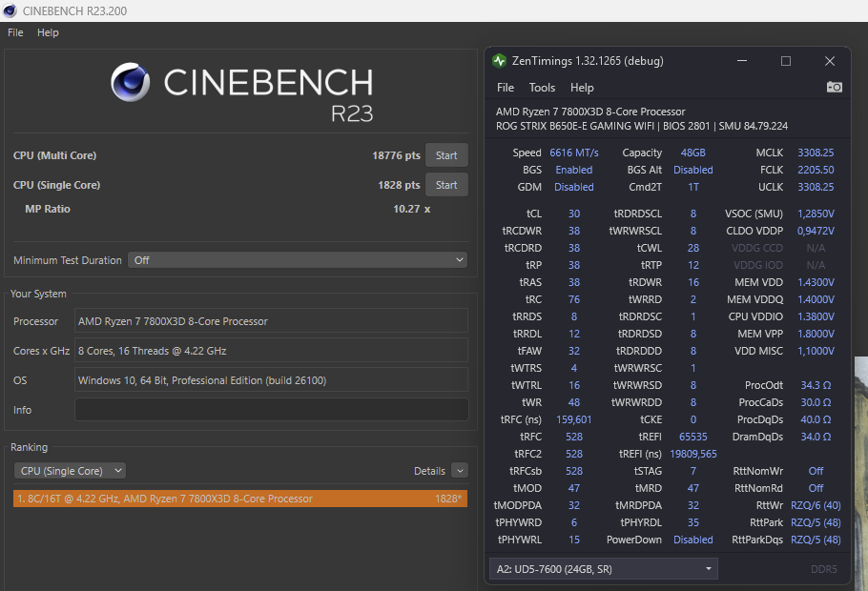Click the tRFC (ns) value 159,601
The image size is (868, 591).
pyautogui.click(x=574, y=419)
